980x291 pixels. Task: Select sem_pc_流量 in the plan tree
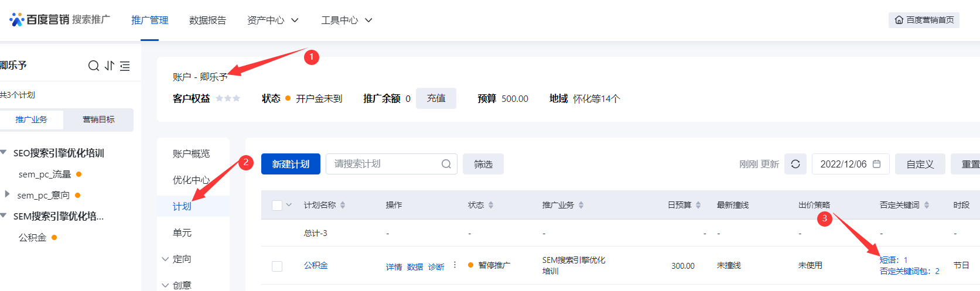coord(45,174)
